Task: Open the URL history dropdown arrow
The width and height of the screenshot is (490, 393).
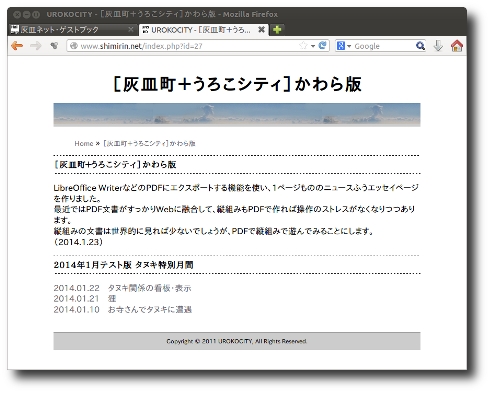Action: click(x=313, y=46)
